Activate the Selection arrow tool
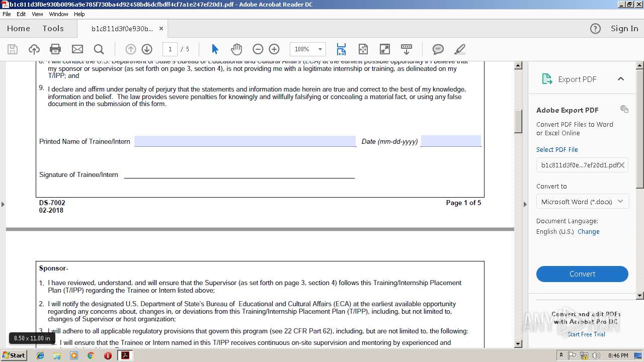 (215, 49)
